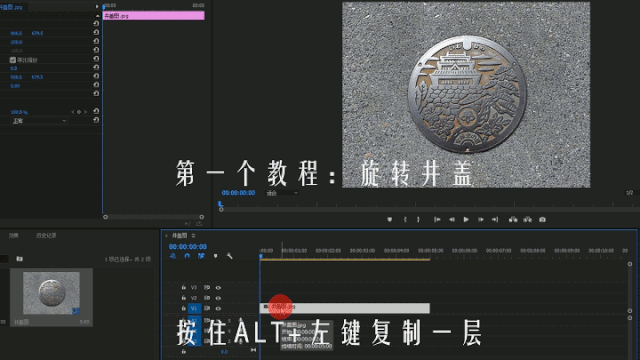Viewport: 640px width, 360px height.
Task: Toggle timeline snapping magnet icon
Action: click(x=187, y=256)
